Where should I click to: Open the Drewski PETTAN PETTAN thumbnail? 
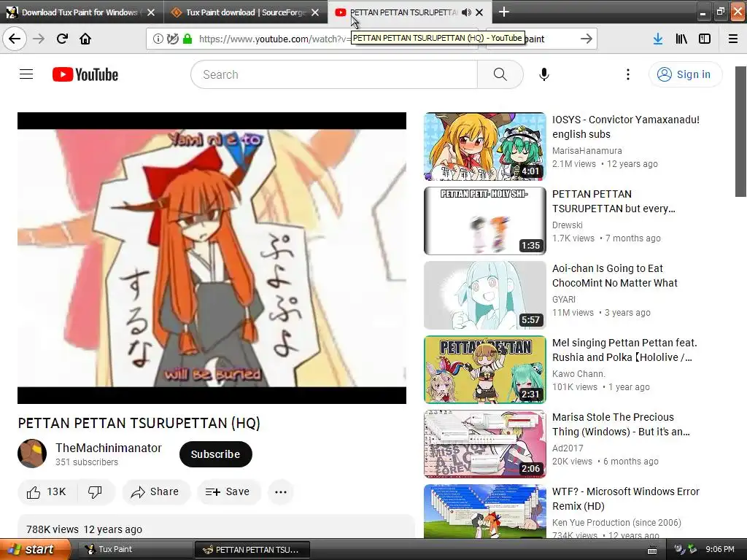pyautogui.click(x=485, y=221)
